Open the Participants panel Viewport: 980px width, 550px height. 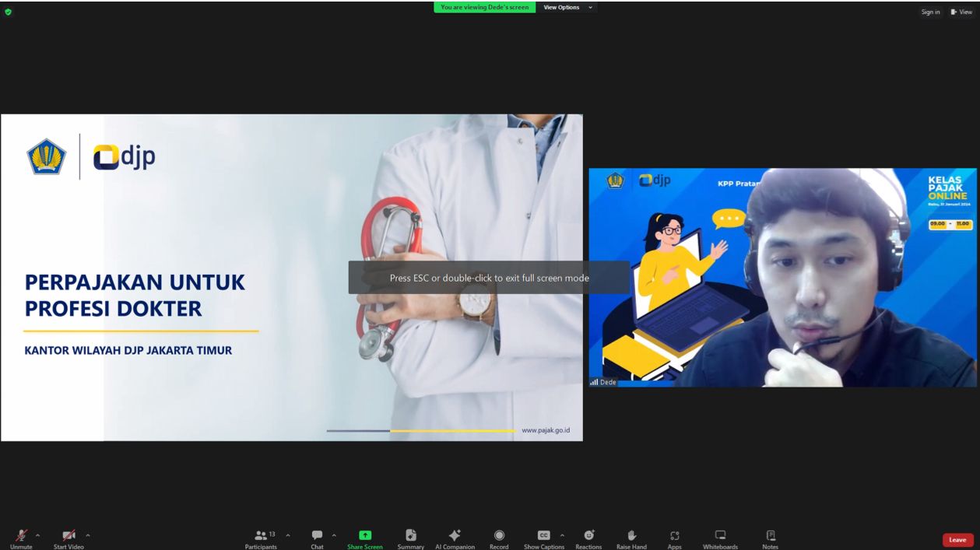[x=260, y=538]
